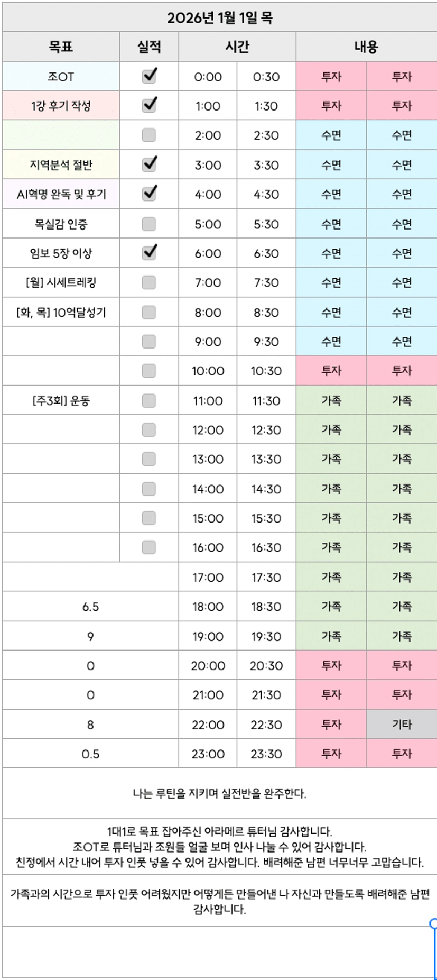
Task: Uncheck the 1강 후기 작성 checkbox
Action: [x=149, y=105]
